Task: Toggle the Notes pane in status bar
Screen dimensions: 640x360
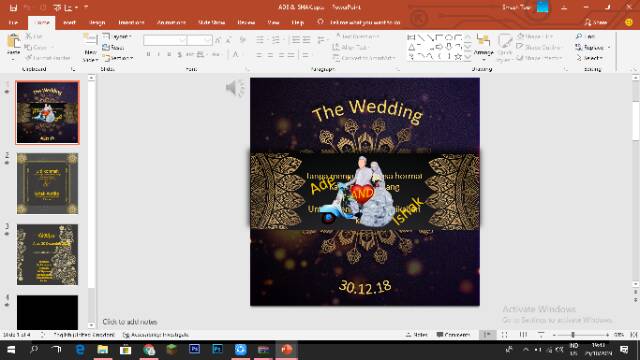Action: click(x=417, y=335)
